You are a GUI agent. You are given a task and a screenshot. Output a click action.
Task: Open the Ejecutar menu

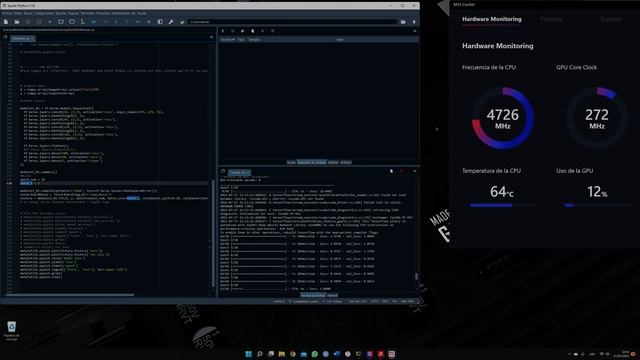pos(60,13)
